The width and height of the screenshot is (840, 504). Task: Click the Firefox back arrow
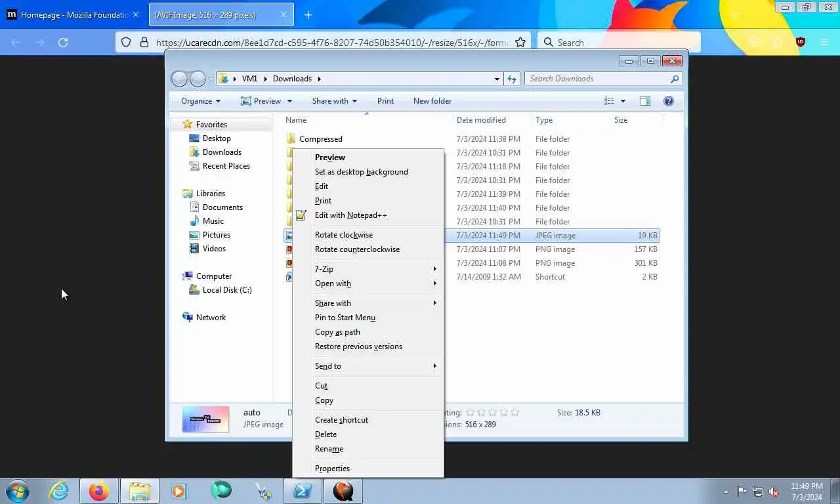coord(16,43)
